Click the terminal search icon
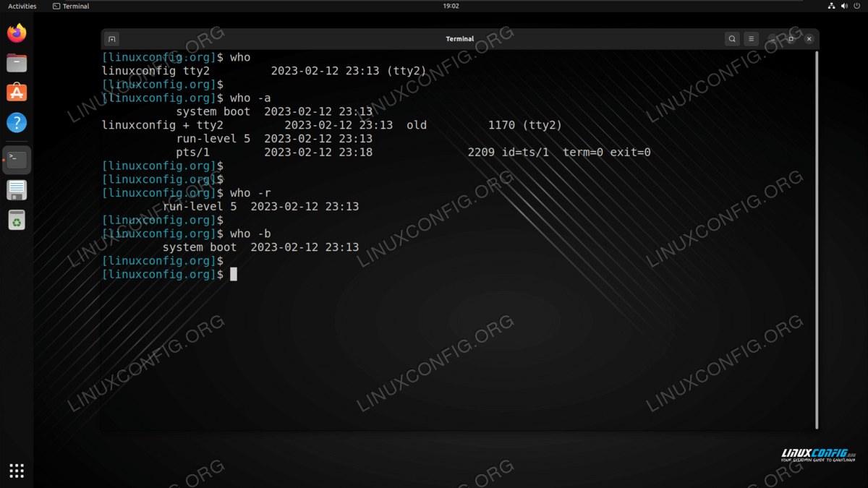 coord(732,39)
